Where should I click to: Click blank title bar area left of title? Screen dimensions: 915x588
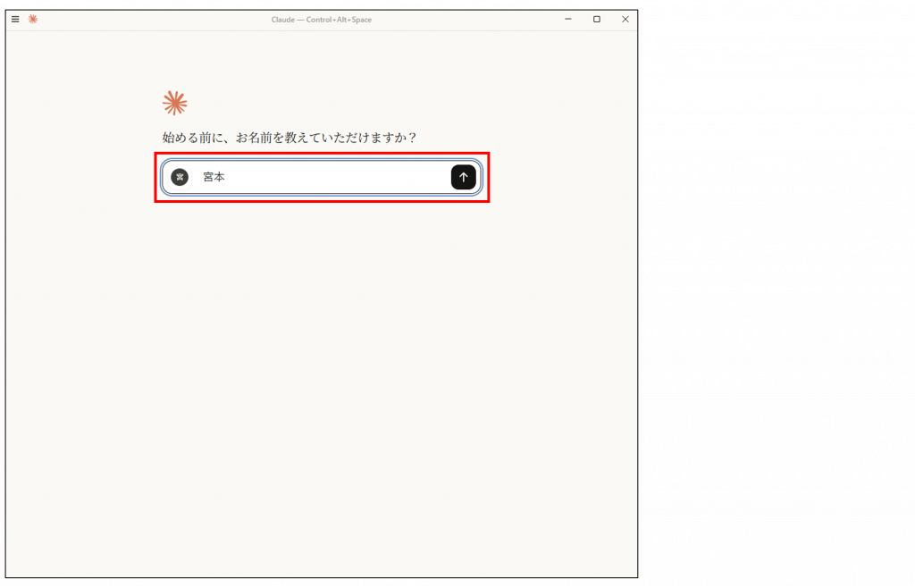[152, 20]
